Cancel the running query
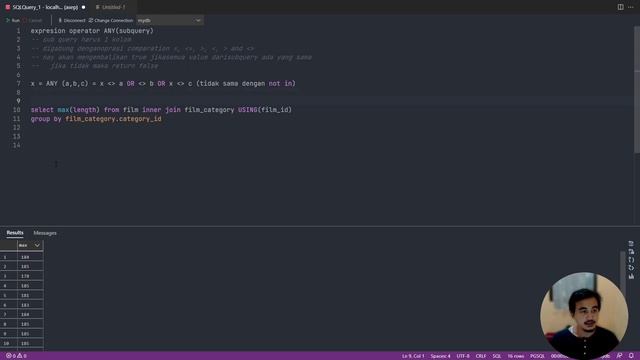The height and width of the screenshot is (360, 640). coord(33,20)
